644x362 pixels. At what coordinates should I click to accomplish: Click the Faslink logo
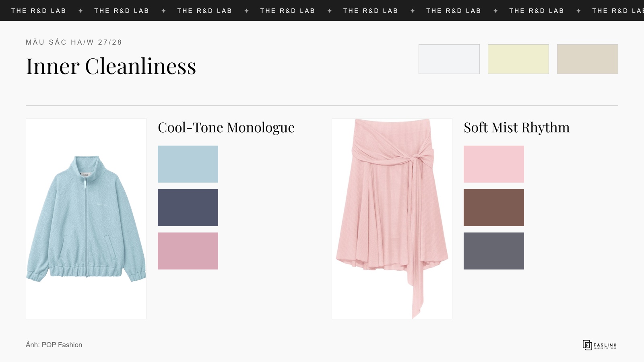pyautogui.click(x=600, y=345)
